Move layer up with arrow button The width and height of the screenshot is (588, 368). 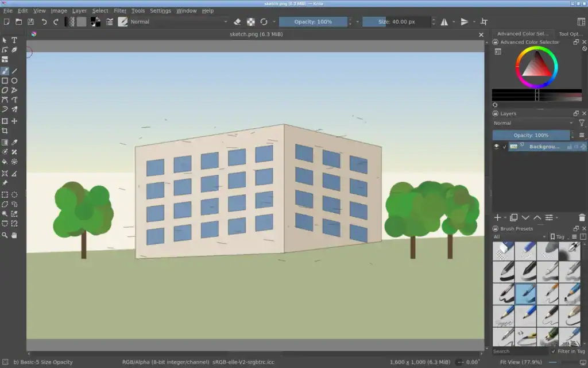tap(537, 217)
